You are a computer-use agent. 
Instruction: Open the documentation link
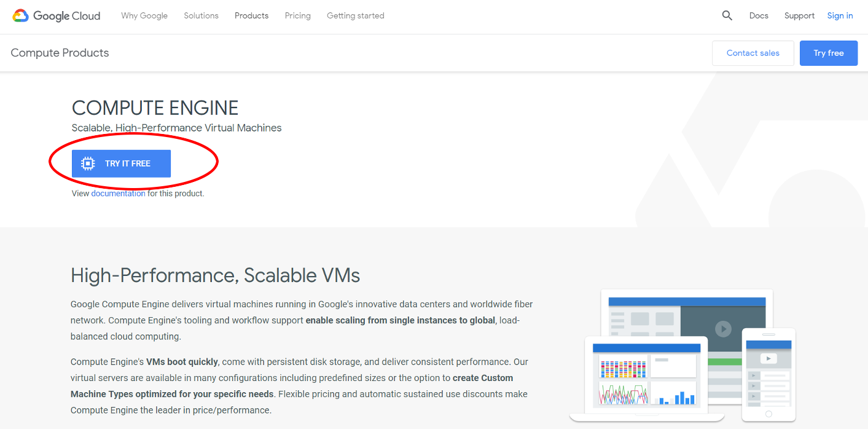(x=119, y=194)
